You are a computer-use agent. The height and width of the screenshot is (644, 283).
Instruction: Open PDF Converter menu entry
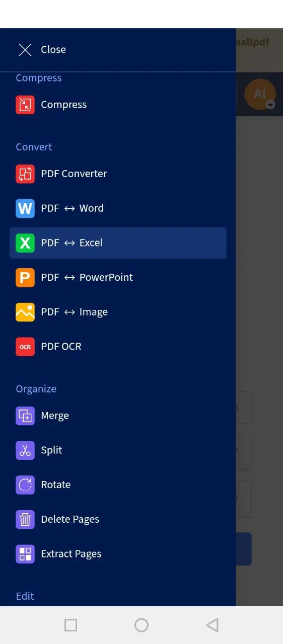[74, 174]
